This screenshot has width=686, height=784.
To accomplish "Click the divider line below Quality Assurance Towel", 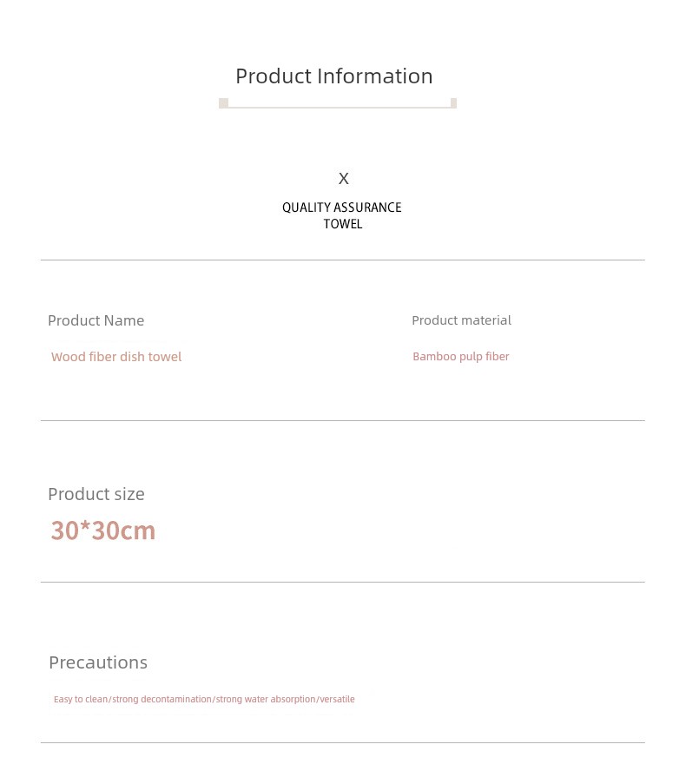I will (x=343, y=260).
